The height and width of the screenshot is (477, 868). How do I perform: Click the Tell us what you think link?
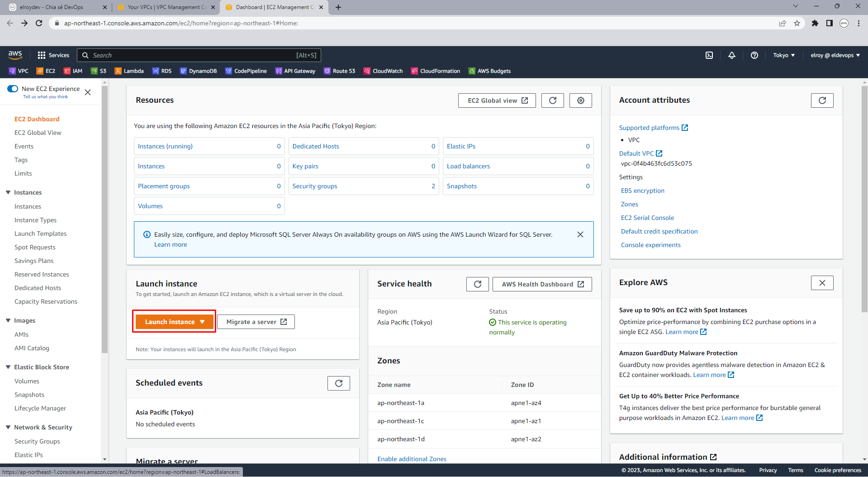pyautogui.click(x=45, y=97)
